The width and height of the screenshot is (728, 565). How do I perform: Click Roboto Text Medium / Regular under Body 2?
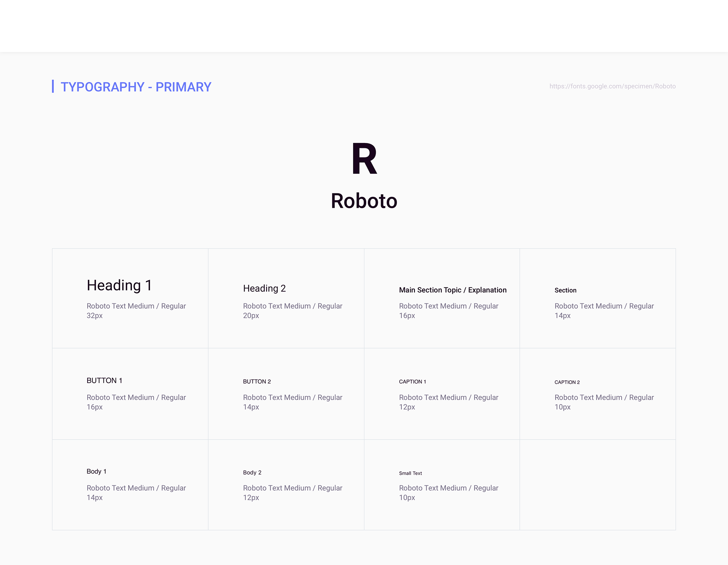[293, 488]
